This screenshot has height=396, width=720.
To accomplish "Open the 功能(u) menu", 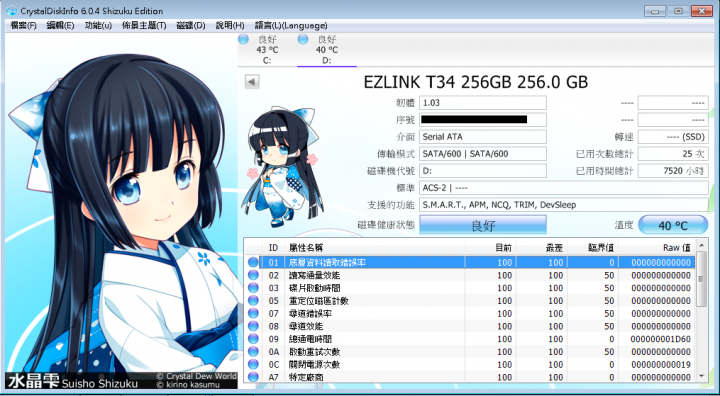I will [98, 26].
